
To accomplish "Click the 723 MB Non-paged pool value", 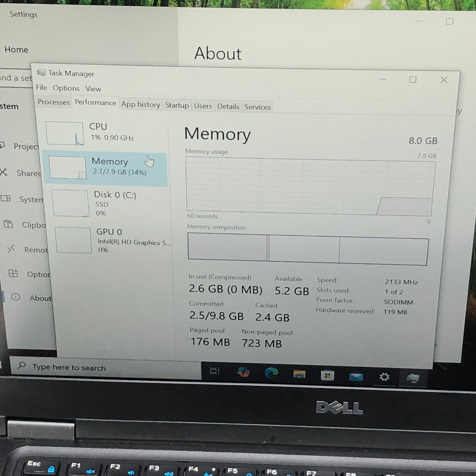I will [x=262, y=343].
